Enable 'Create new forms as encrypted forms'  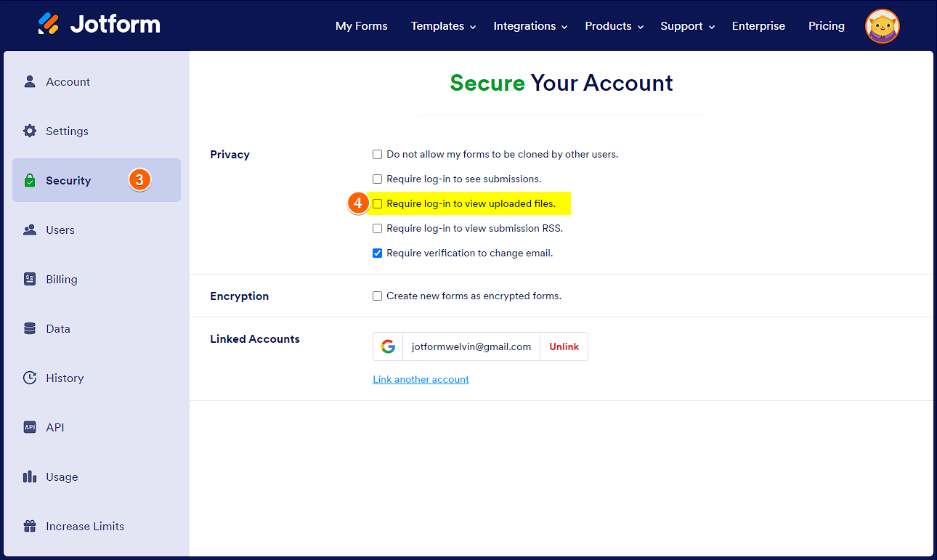coord(377,296)
